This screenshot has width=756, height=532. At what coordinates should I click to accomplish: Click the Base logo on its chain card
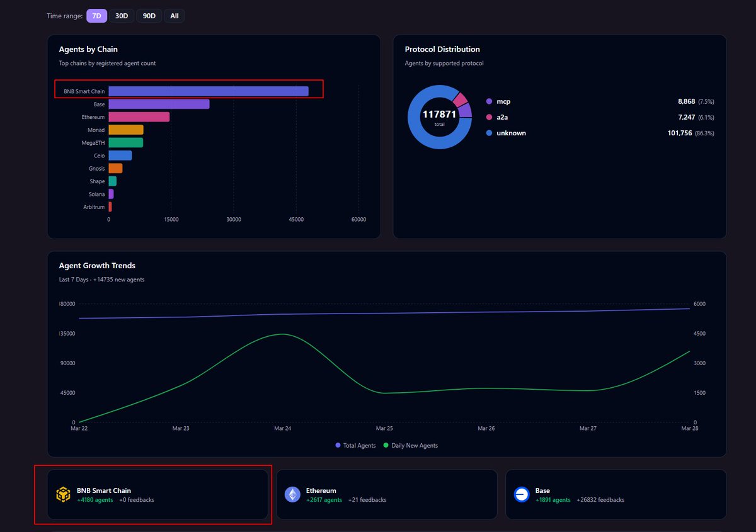click(522, 495)
